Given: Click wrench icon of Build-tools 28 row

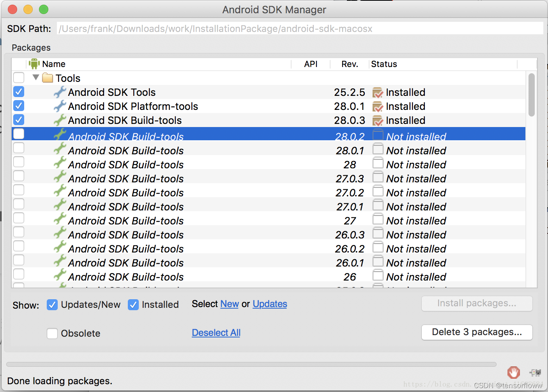Looking at the screenshot, I should click(60, 162).
